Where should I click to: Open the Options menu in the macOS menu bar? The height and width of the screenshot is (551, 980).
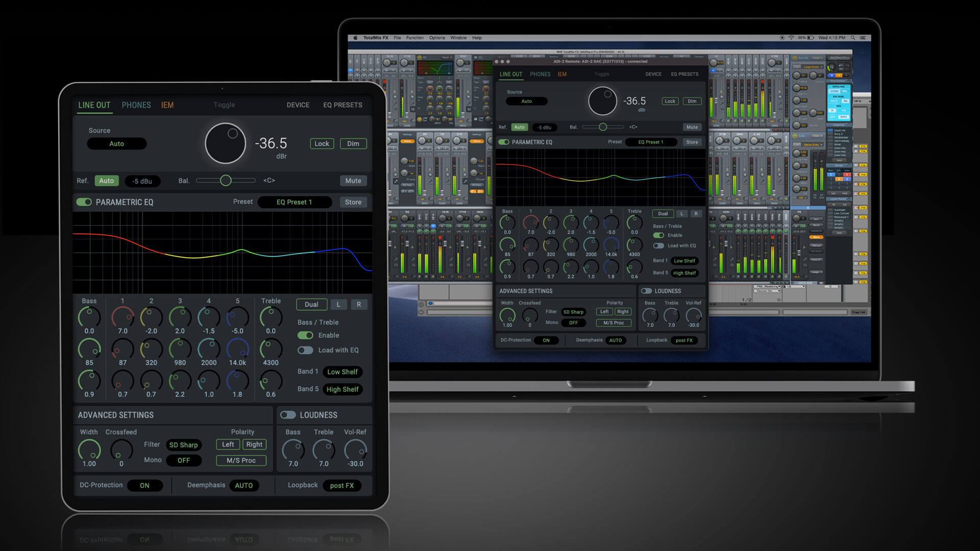click(x=436, y=38)
